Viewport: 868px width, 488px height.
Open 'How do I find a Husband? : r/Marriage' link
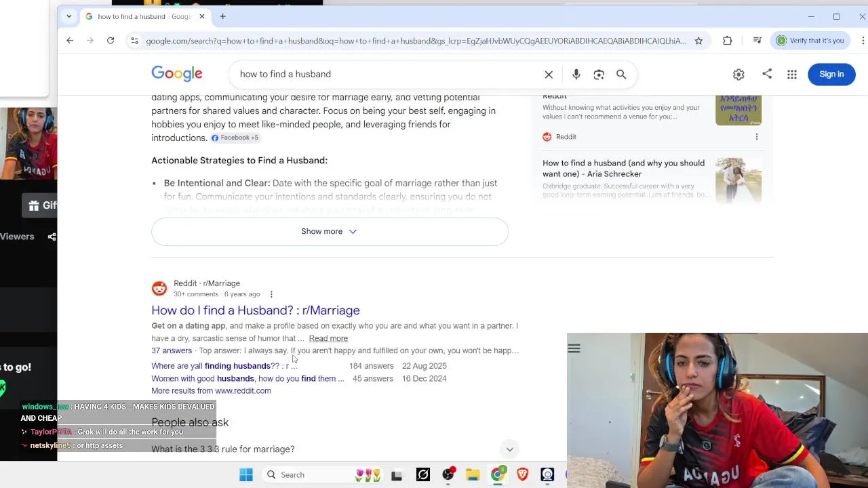click(256, 310)
